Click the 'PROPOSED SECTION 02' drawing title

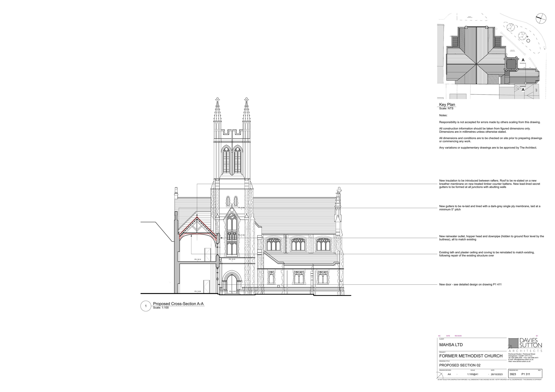coord(460,365)
